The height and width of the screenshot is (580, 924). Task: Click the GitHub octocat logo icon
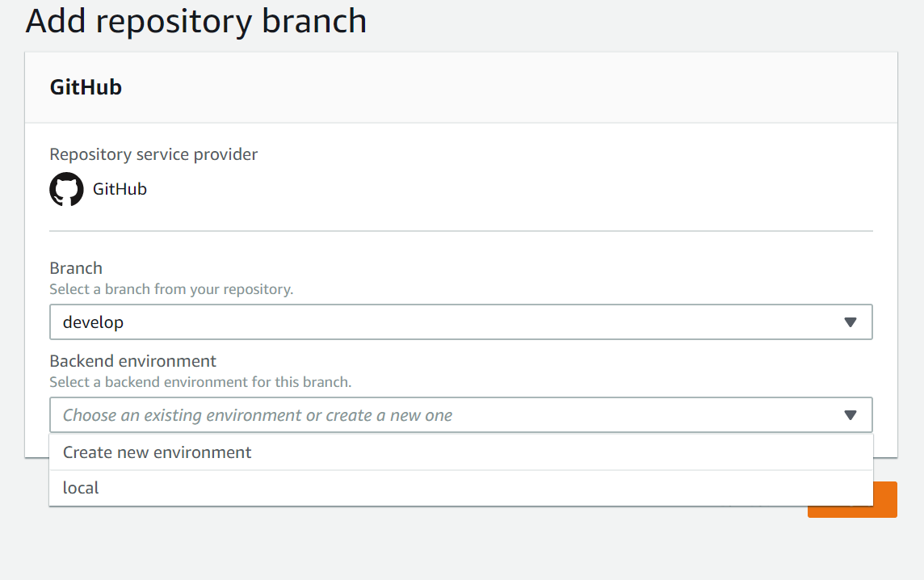(x=66, y=189)
